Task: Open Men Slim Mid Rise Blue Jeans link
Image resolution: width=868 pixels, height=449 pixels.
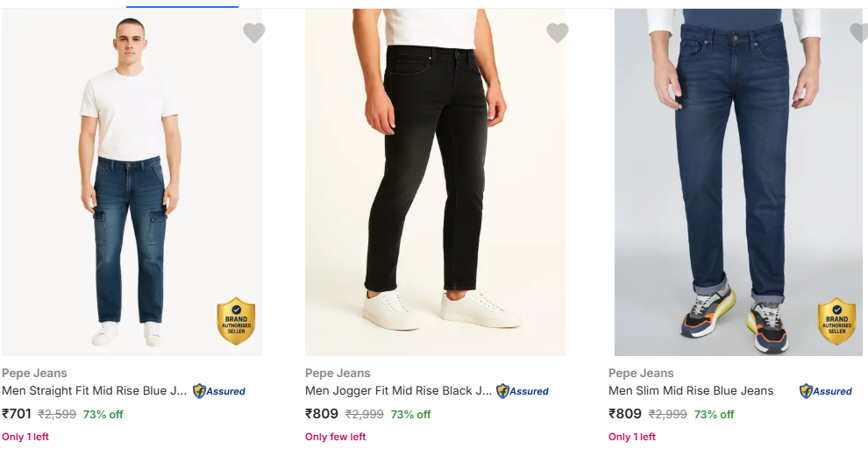Action: click(x=691, y=391)
